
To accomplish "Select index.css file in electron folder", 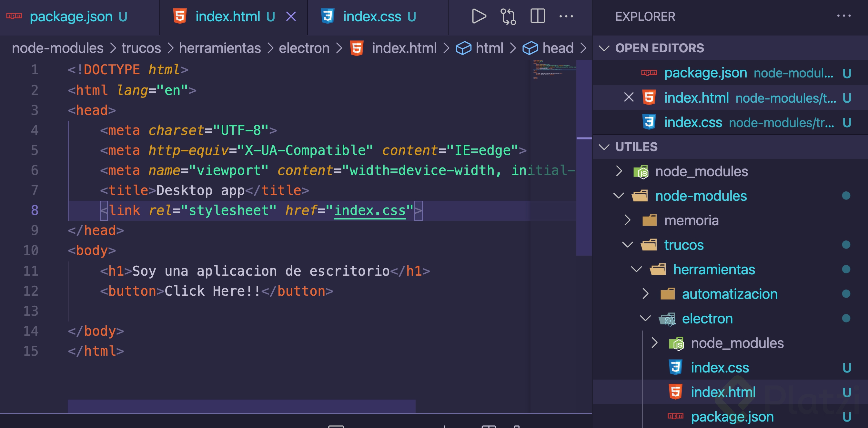I will point(730,368).
